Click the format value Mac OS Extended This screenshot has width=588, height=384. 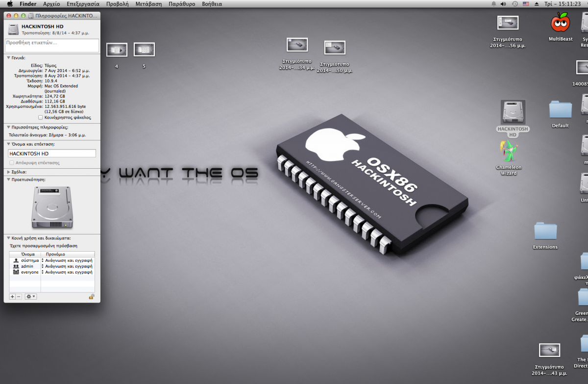coord(61,86)
